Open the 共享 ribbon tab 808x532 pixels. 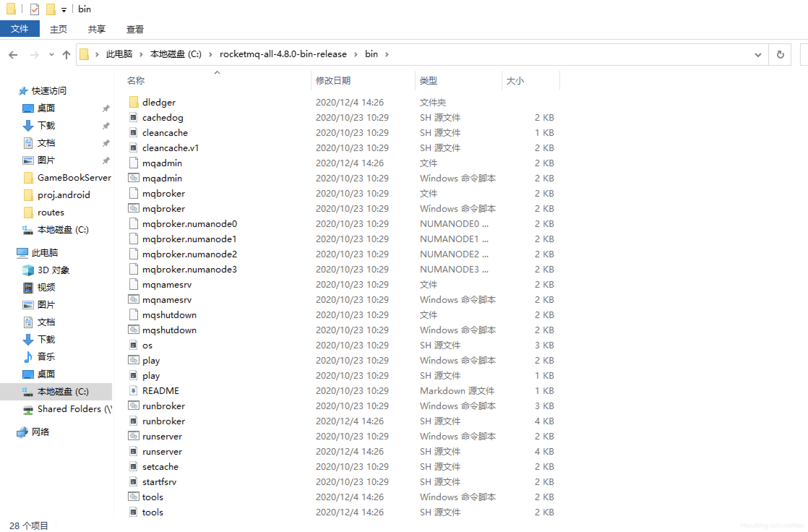click(96, 29)
